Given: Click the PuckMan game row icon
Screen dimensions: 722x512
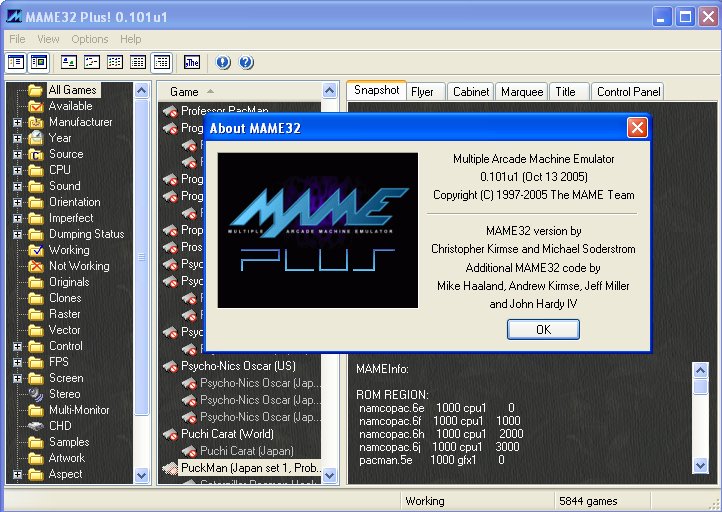Looking at the screenshot, I should pos(170,468).
